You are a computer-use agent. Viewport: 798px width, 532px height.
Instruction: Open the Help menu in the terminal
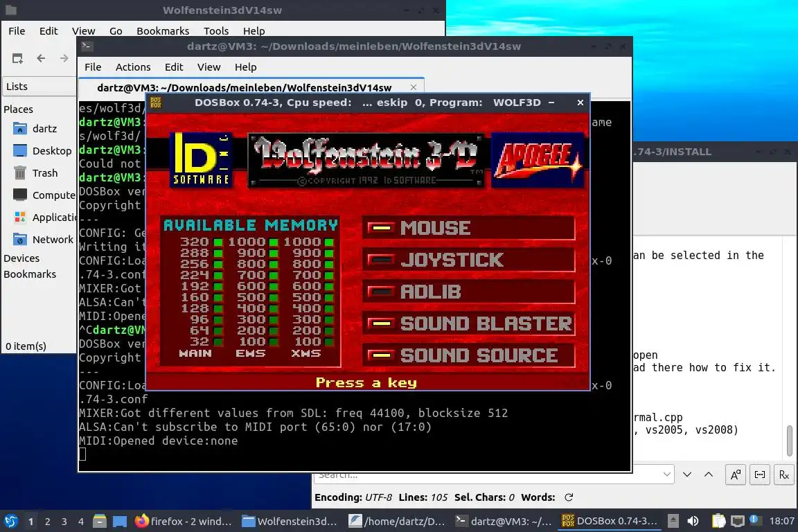tap(245, 67)
